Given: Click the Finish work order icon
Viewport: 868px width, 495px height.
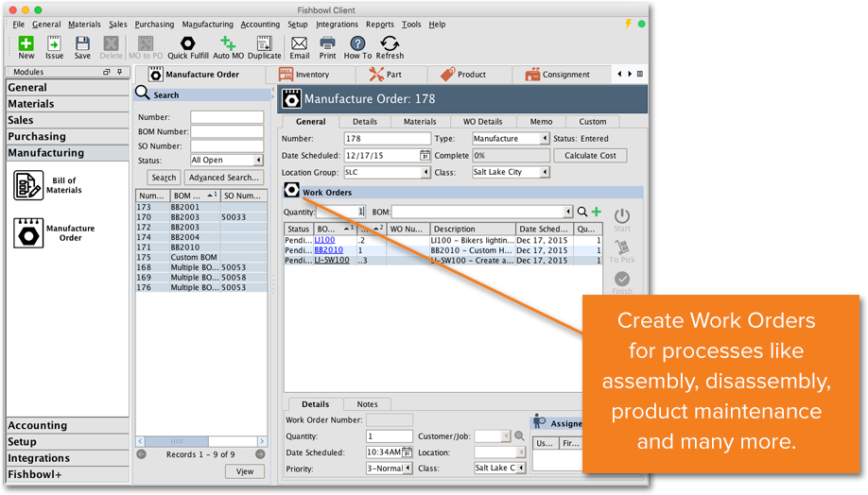Looking at the screenshot, I should (621, 280).
